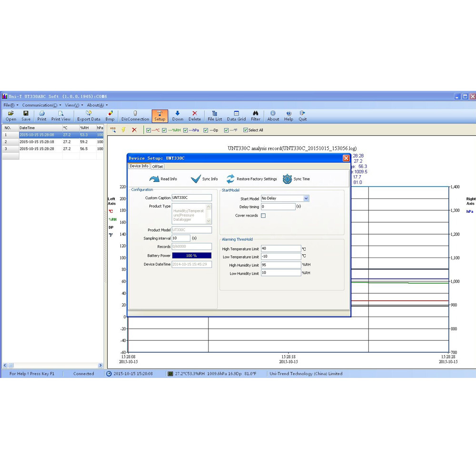Click the High Temperature Limit field
Image resolution: width=476 pixels, height=476 pixels.
pyautogui.click(x=281, y=248)
